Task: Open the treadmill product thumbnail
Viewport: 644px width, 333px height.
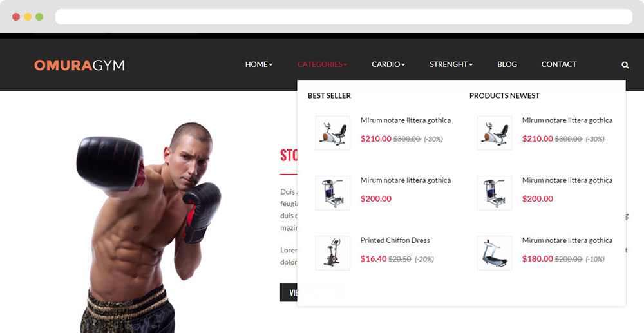Action: (495, 253)
